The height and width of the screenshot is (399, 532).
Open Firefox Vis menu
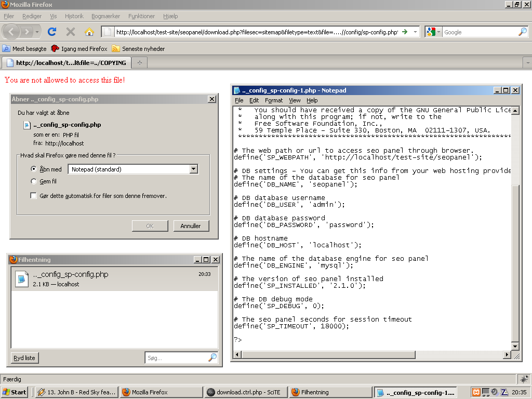point(54,16)
